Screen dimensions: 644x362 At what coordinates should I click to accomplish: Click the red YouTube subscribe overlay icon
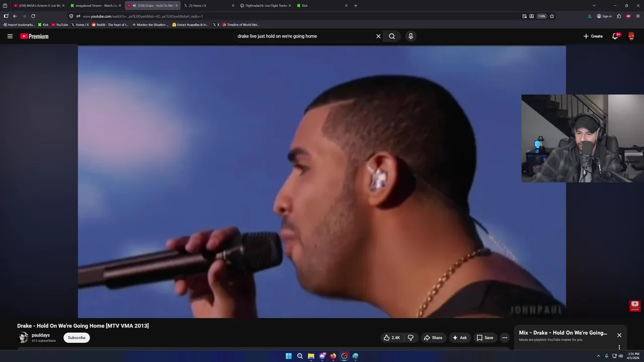coord(634,306)
